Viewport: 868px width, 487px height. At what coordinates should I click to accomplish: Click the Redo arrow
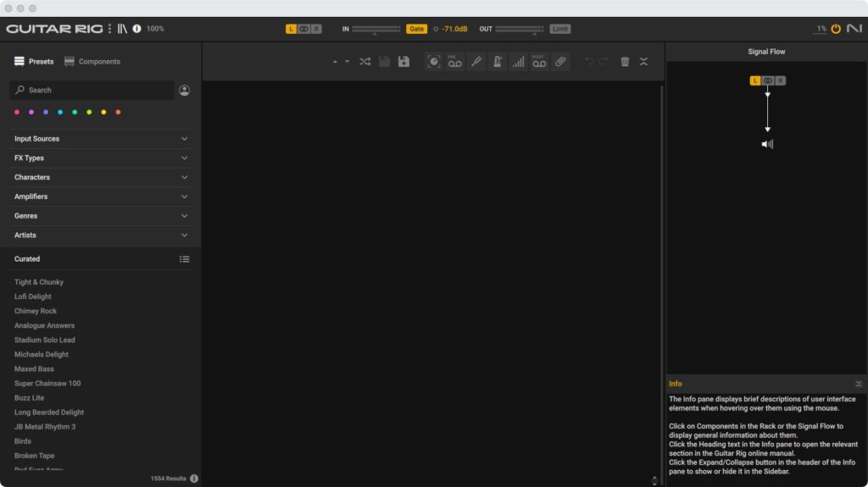(604, 61)
